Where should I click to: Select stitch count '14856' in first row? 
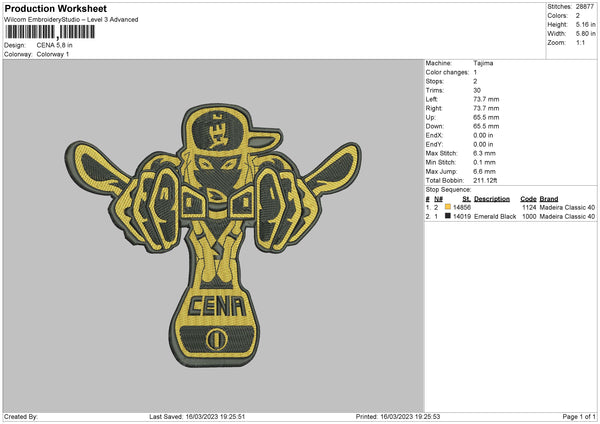(x=462, y=207)
